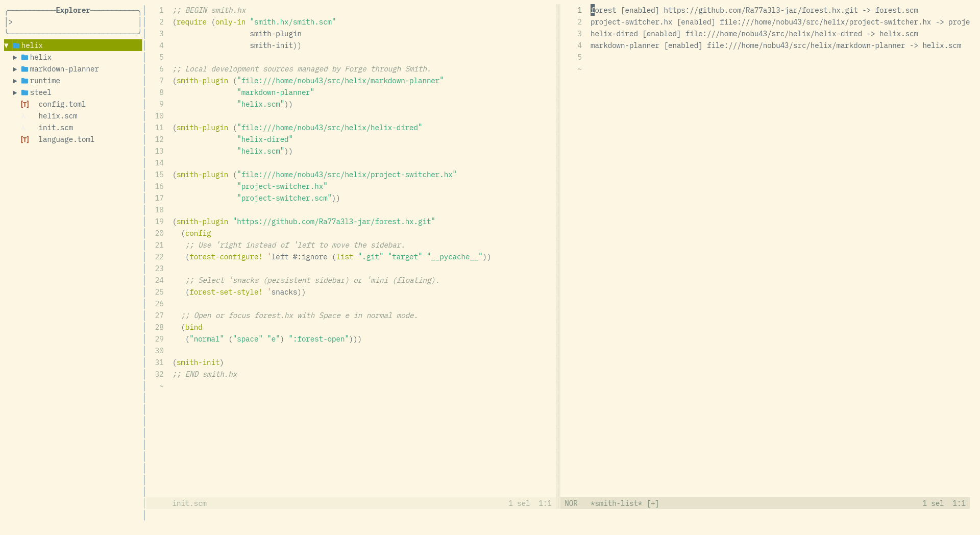Expand the markdown-planner folder arrow
Screen dimensions: 980x535
click(15, 69)
